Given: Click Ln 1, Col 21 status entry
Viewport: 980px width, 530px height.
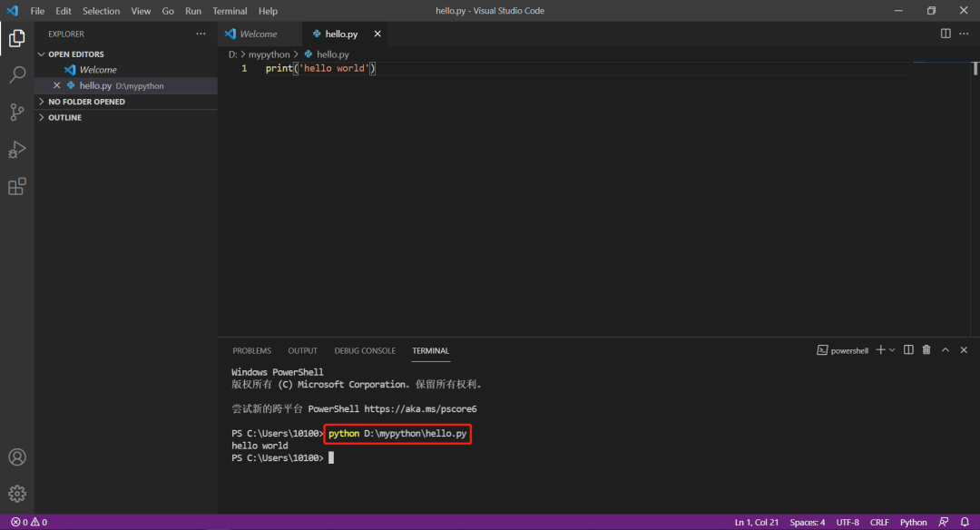Looking at the screenshot, I should 757,522.
